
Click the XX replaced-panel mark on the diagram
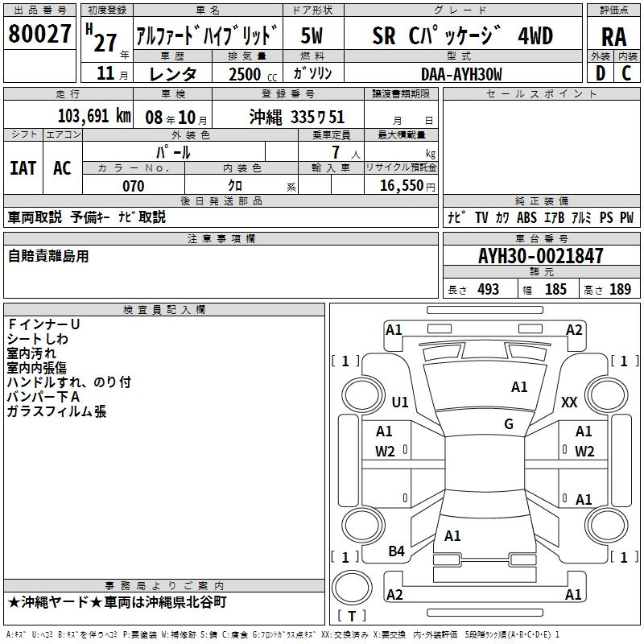(569, 402)
